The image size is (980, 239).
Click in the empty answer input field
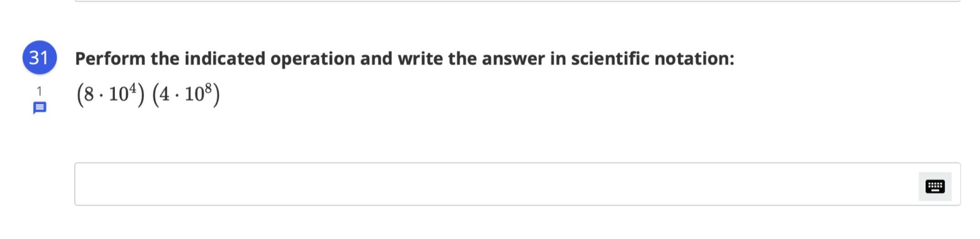[x=494, y=184]
